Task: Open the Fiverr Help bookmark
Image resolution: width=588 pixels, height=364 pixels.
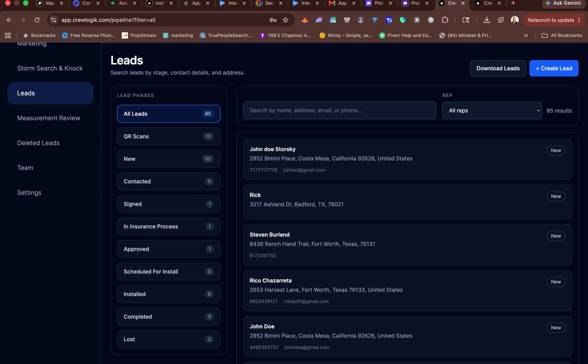Action: click(x=405, y=35)
